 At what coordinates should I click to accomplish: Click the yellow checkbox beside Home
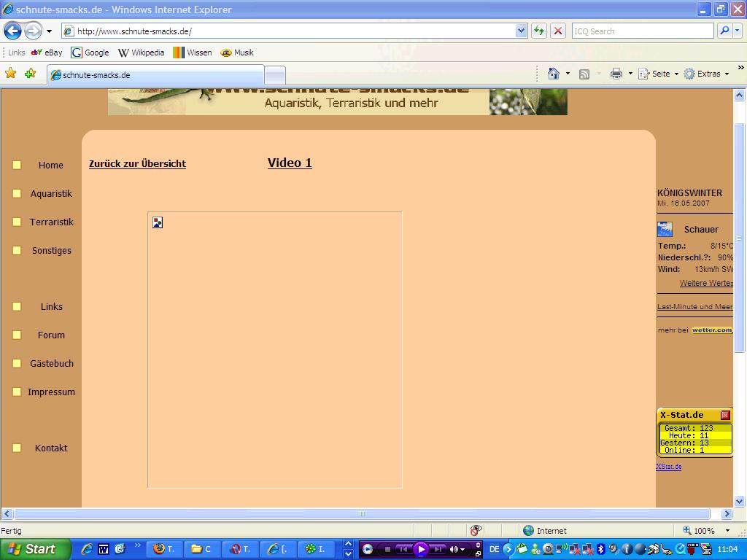click(x=17, y=165)
